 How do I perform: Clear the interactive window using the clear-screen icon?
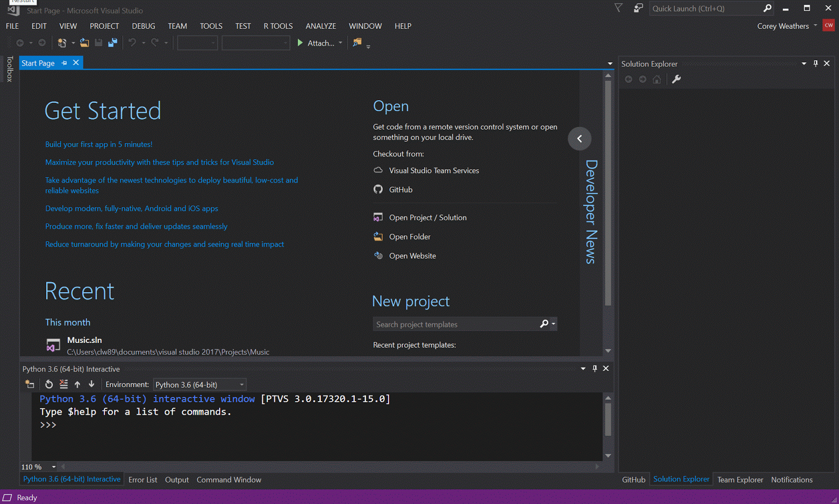click(63, 384)
